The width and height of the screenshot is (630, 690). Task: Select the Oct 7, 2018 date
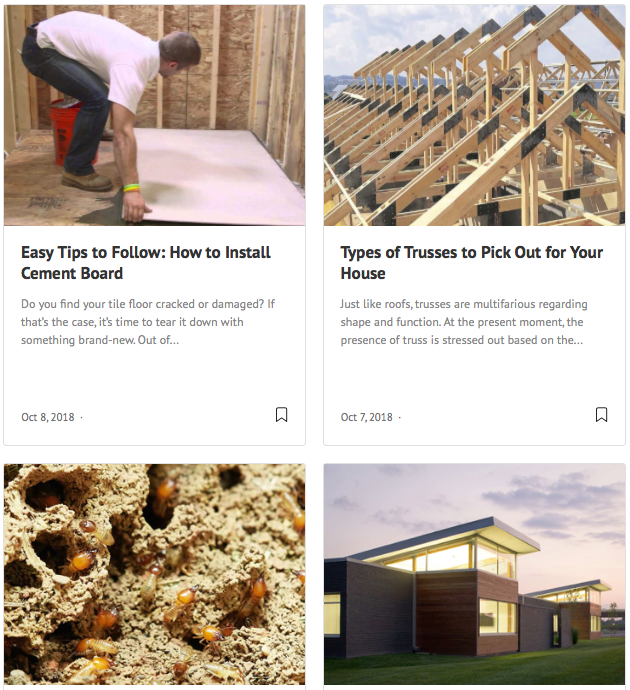pos(366,417)
